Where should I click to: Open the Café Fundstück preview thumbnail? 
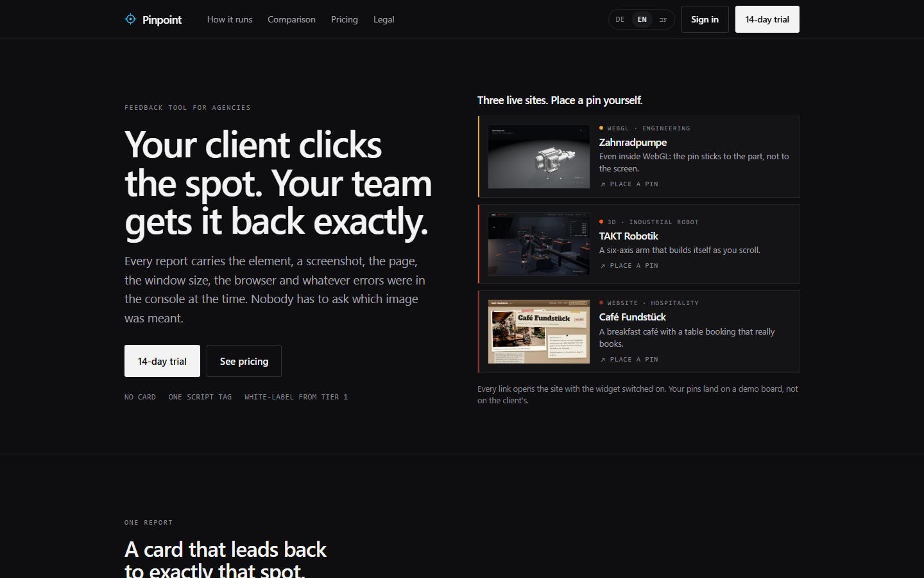point(539,331)
